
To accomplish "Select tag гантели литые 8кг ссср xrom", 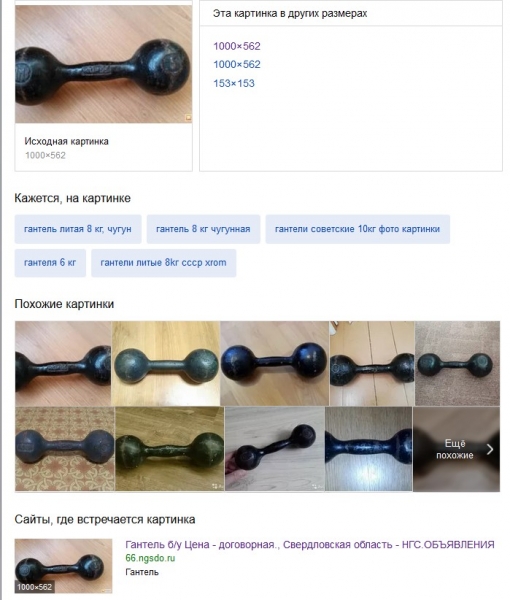I will (163, 262).
